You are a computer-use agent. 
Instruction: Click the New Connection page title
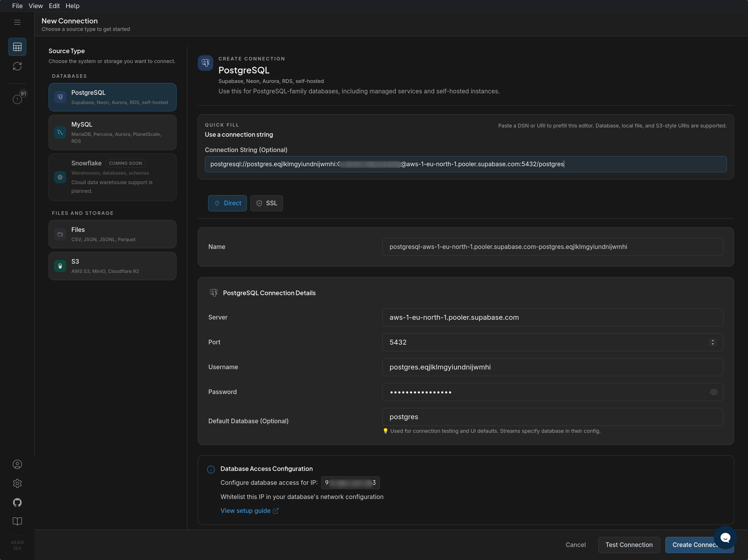pos(70,21)
